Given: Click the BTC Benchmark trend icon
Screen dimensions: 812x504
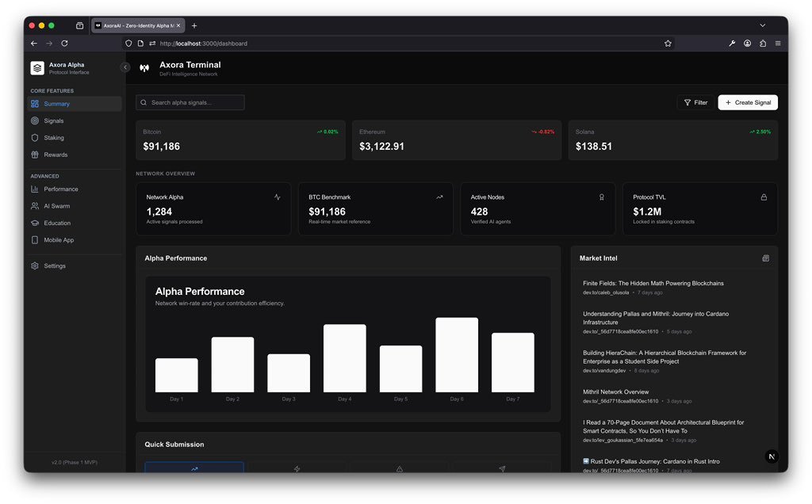Looking at the screenshot, I should [439, 197].
